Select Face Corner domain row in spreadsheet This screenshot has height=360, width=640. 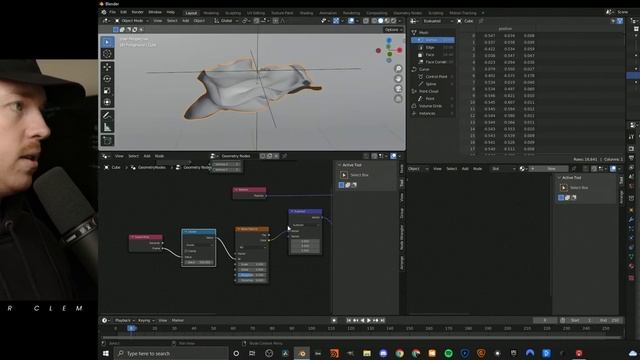(433, 62)
